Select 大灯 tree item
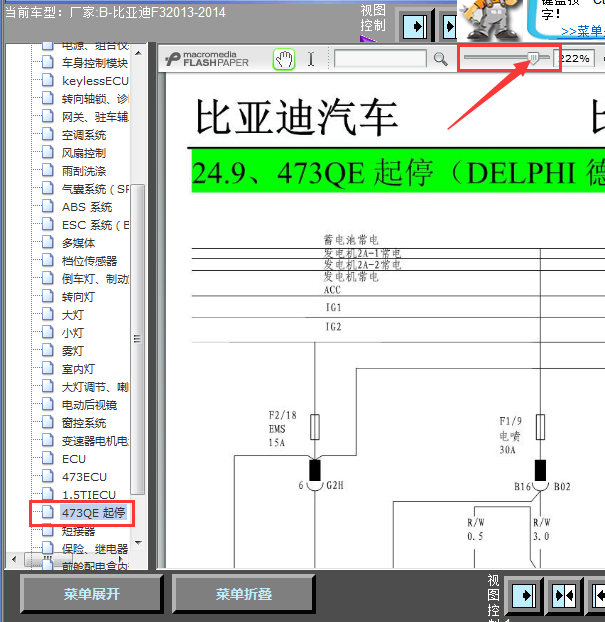This screenshot has width=605, height=622. coord(73,315)
